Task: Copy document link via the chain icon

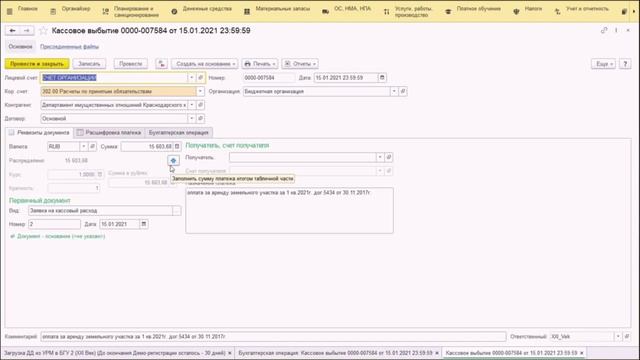Action: (604, 31)
